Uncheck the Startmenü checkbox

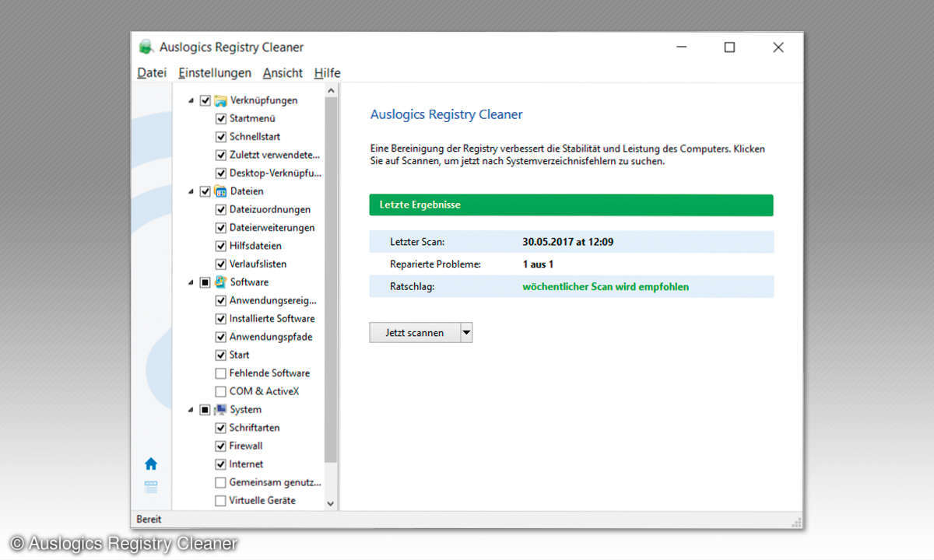pos(220,119)
